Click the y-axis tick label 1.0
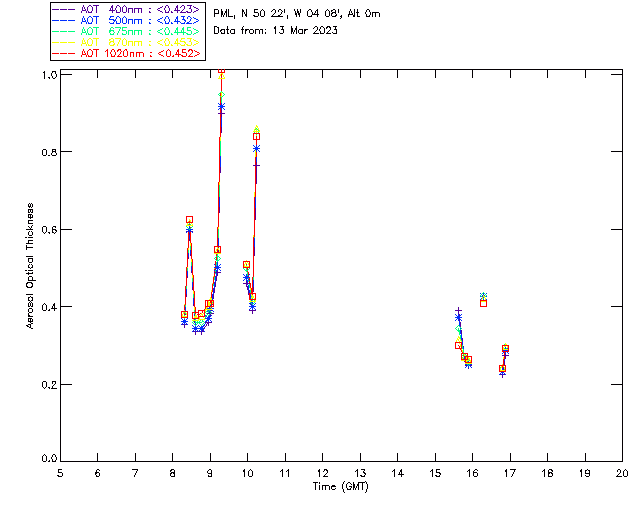 click(49, 75)
